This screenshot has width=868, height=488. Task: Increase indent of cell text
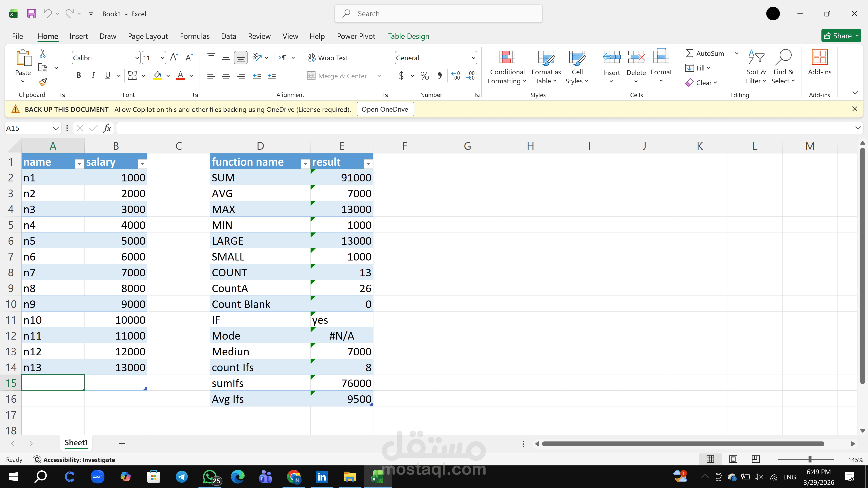[x=271, y=75]
